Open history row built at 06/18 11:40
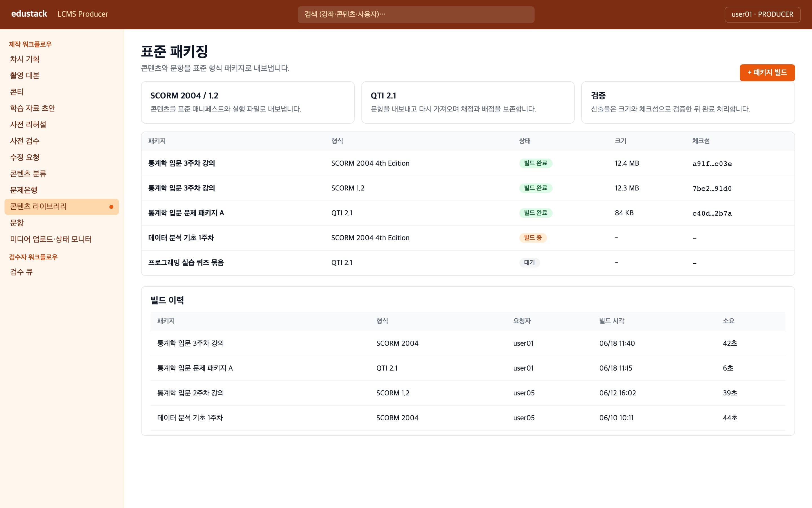This screenshot has width=812, height=508. click(468, 344)
